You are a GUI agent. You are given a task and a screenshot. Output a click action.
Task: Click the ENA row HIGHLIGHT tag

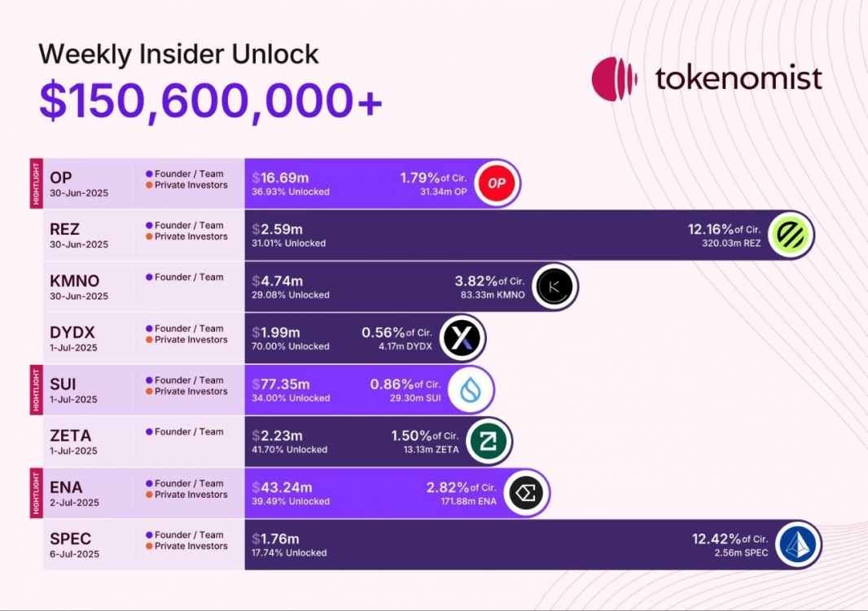pos(35,493)
